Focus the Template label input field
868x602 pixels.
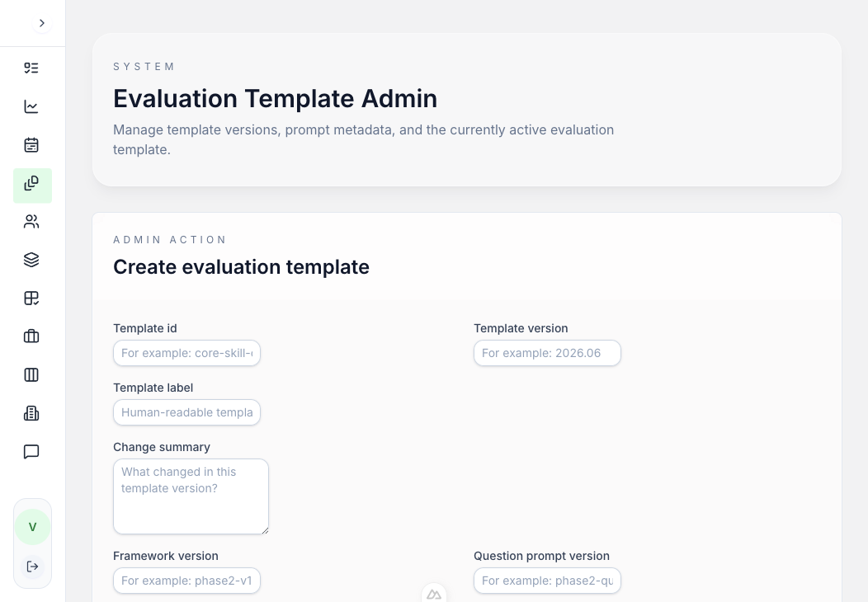(186, 412)
